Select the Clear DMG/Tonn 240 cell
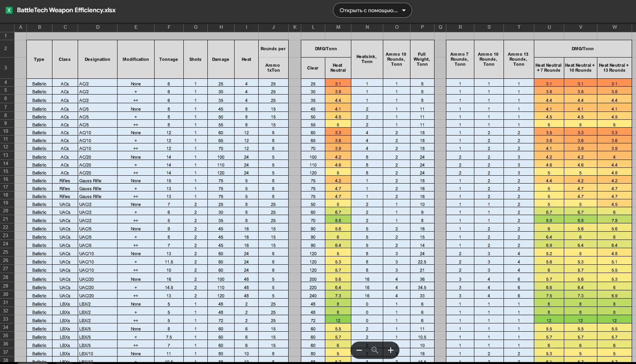 tap(313, 295)
